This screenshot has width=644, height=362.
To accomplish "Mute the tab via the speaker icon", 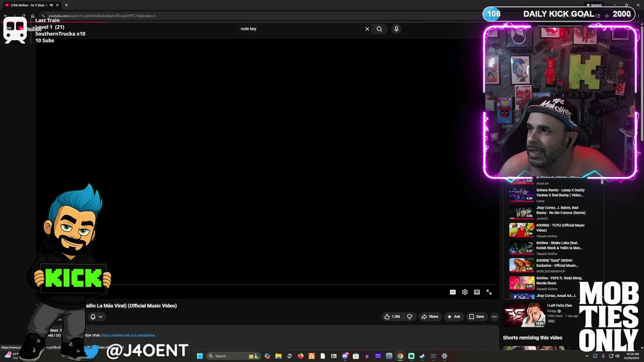I will coord(51,5).
